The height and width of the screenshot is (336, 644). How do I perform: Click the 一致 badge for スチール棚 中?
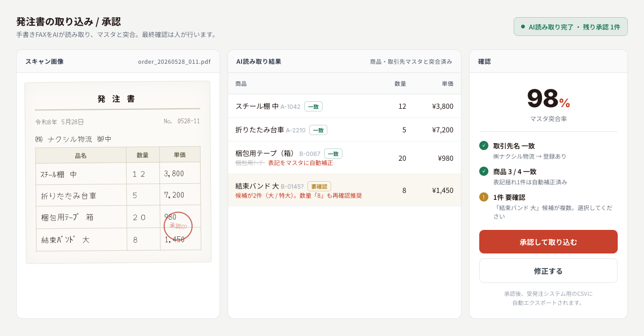tap(313, 106)
